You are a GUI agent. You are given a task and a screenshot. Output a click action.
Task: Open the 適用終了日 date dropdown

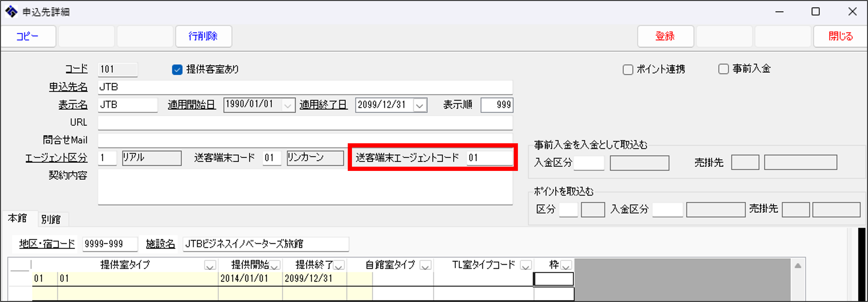(420, 106)
